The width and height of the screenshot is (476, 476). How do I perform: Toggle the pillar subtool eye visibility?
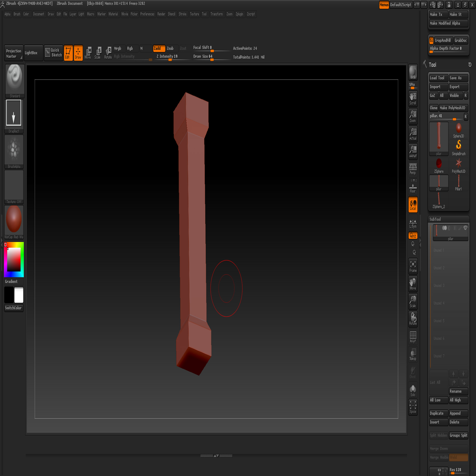click(x=465, y=228)
